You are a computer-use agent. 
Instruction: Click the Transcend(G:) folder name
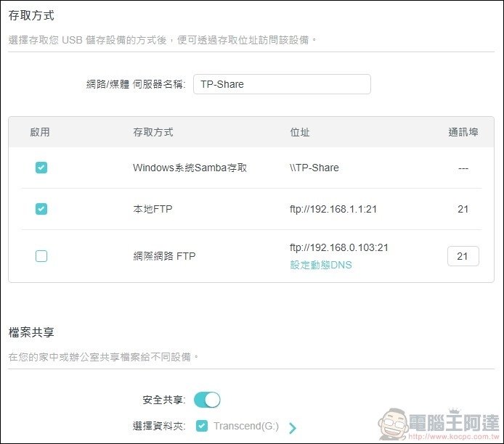pos(246,426)
